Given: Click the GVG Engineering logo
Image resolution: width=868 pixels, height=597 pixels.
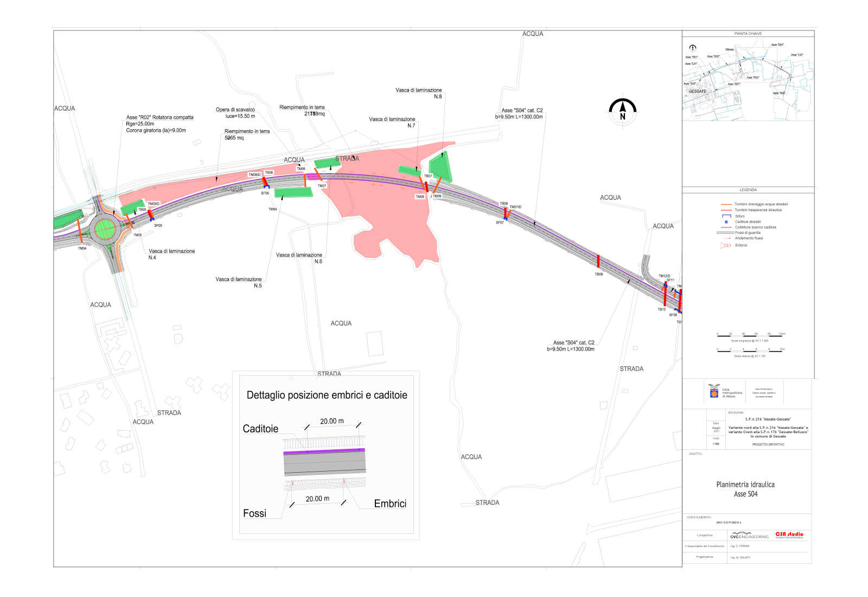Looking at the screenshot, I should [x=749, y=535].
